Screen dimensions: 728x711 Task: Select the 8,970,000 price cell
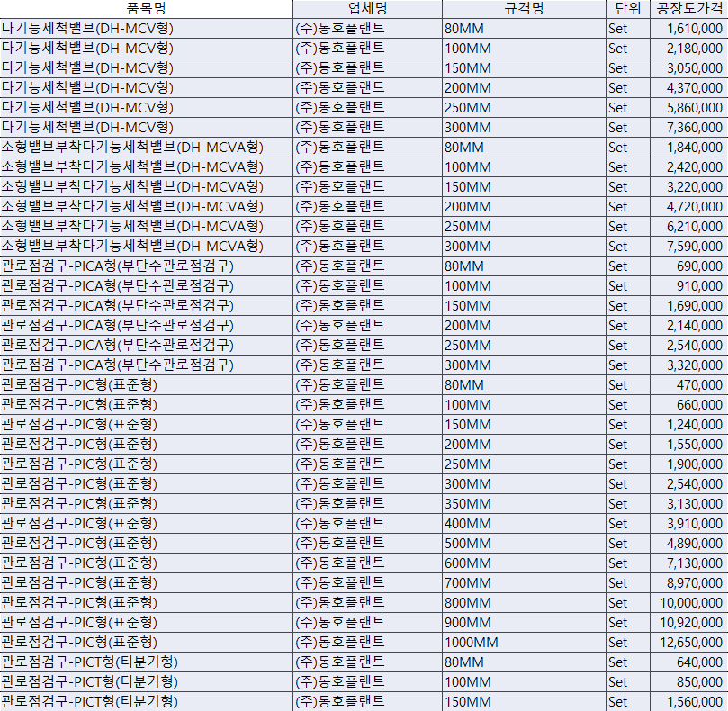(689, 583)
